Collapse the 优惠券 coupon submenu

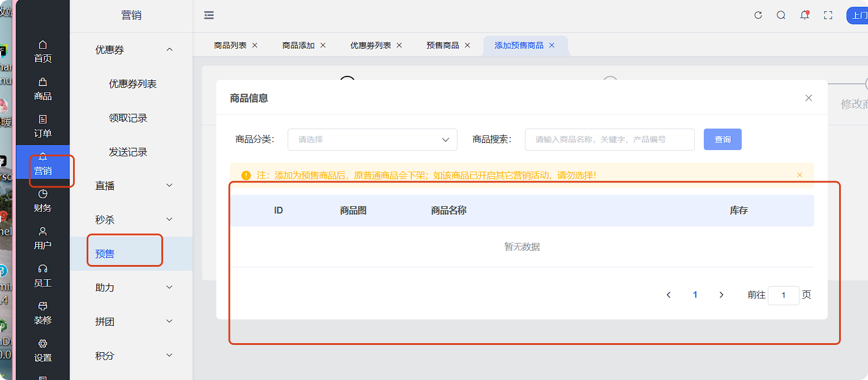tap(169, 50)
